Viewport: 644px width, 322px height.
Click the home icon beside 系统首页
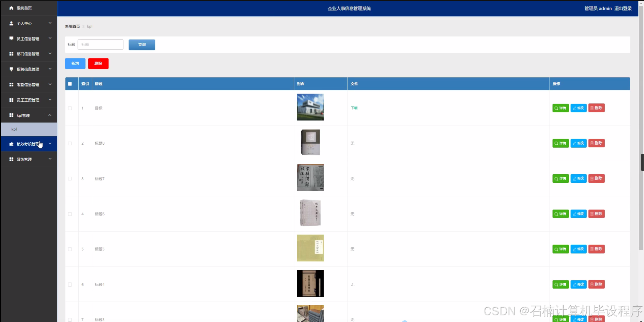[11, 8]
